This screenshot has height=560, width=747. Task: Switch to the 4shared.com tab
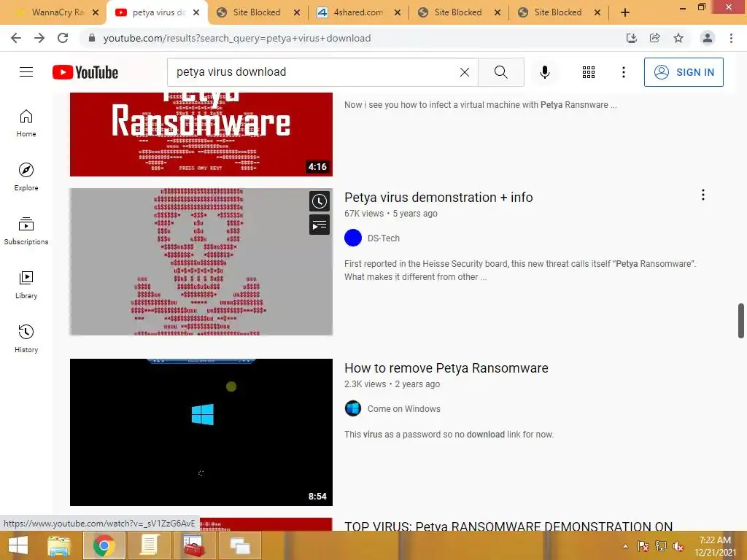tap(358, 12)
